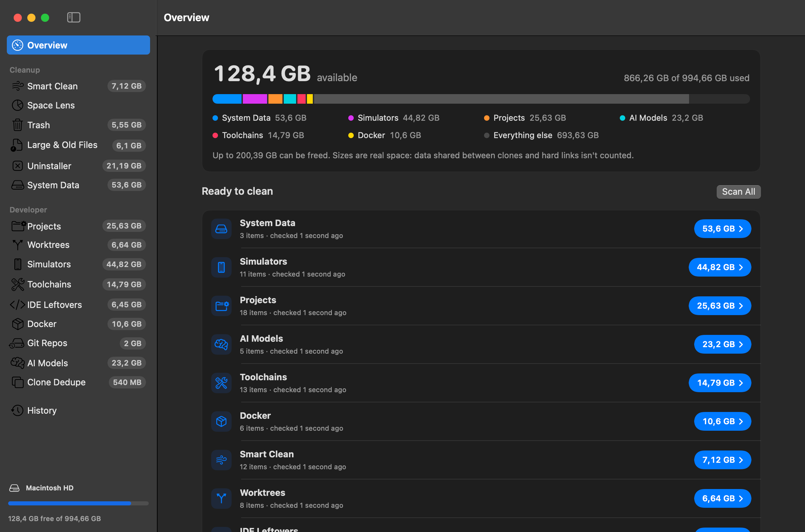Open Simulators via 44,82 GB chevron button
This screenshot has height=532, width=805.
point(720,267)
